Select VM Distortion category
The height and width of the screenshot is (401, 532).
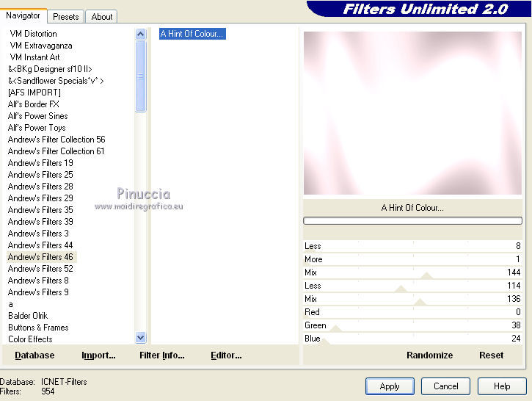tap(33, 34)
